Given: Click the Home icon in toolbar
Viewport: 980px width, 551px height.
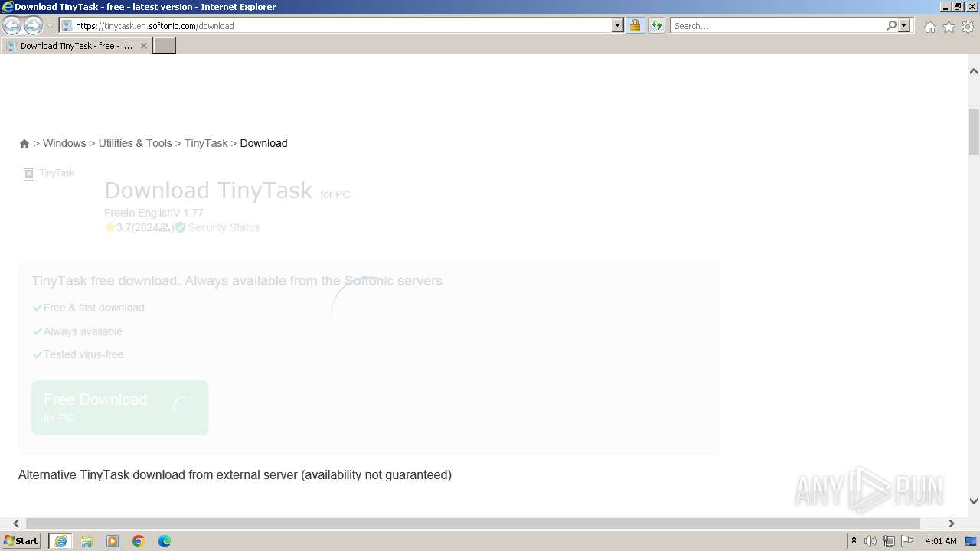Looking at the screenshot, I should 929,27.
